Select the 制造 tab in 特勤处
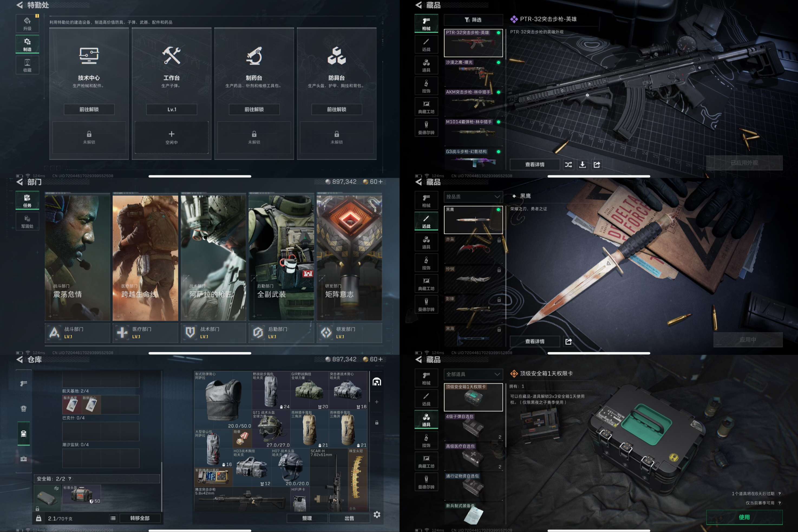The width and height of the screenshot is (798, 532). click(27, 44)
